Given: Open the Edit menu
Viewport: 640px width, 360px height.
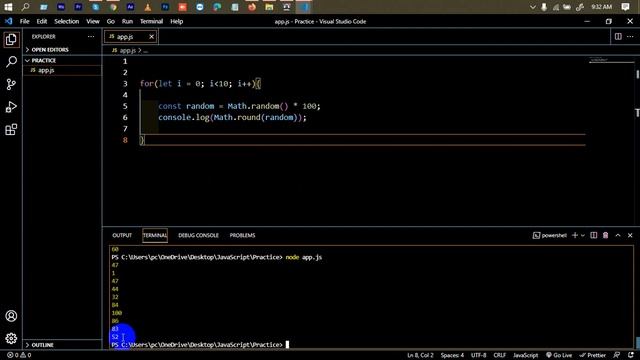Looking at the screenshot, I should pos(42,21).
